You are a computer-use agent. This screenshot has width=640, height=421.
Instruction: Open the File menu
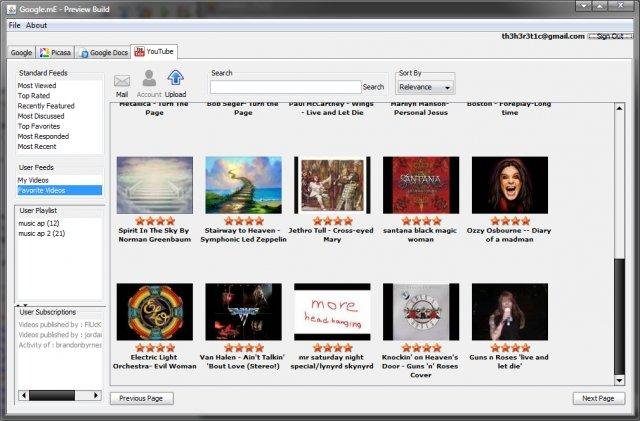click(x=14, y=25)
